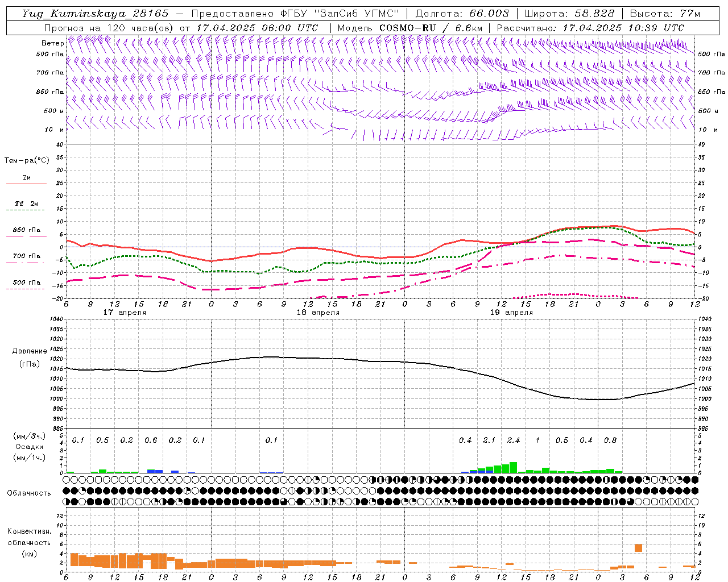Select the Конвективн. convective cloud label

coord(29,531)
